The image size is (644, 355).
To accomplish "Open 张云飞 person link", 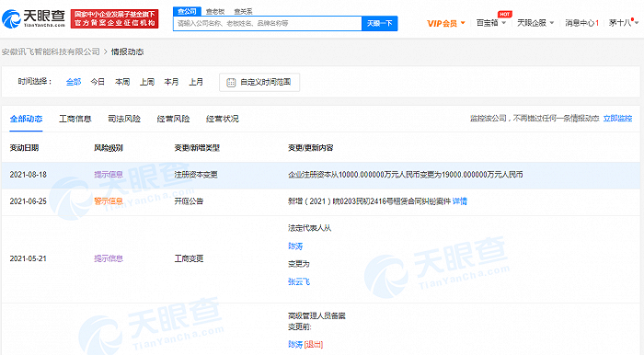I will 299,282.
